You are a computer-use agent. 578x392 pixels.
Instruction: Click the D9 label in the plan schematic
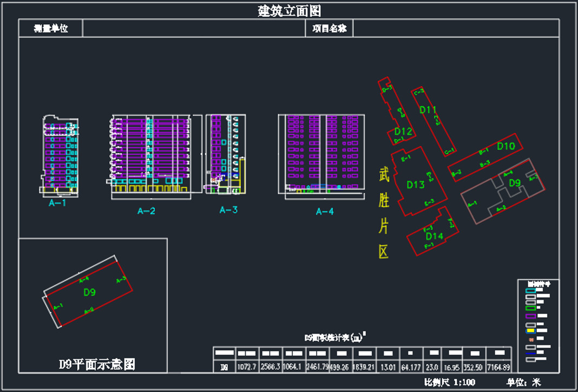90,292
